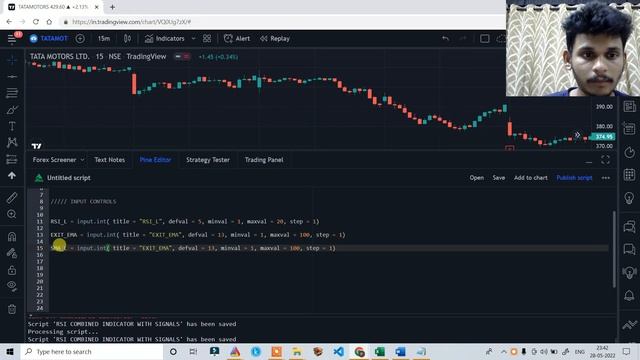Switch to the Trading Panel tab
Image resolution: width=640 pixels, height=360 pixels.
coord(264,160)
